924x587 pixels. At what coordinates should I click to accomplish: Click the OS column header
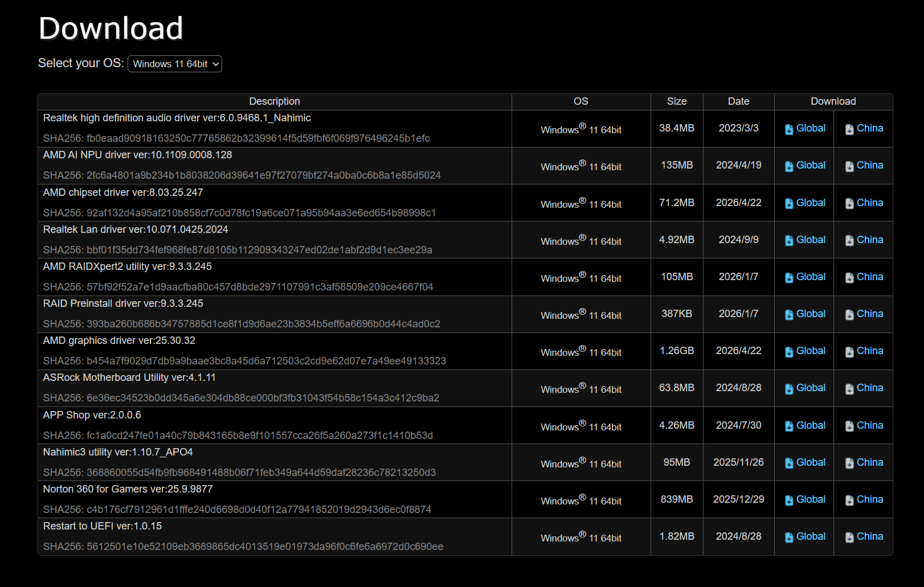coord(581,101)
